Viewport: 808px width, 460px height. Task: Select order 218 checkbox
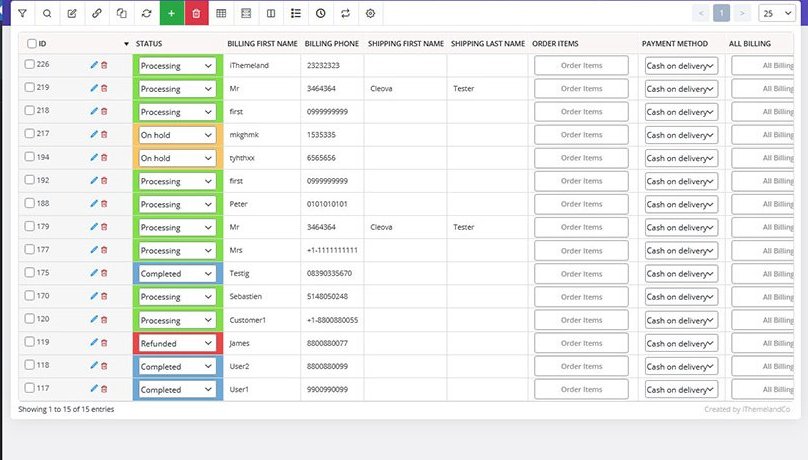(29, 110)
